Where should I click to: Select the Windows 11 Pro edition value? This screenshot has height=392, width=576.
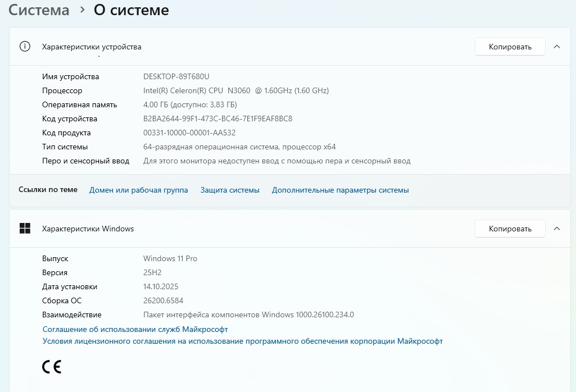pyautogui.click(x=170, y=258)
